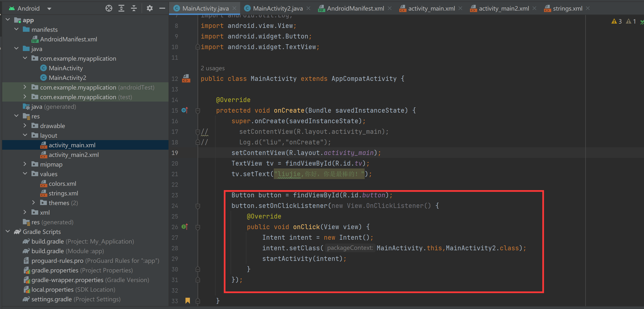Click the Select Opened File target icon
The width and height of the screenshot is (644, 309).
pos(109,8)
